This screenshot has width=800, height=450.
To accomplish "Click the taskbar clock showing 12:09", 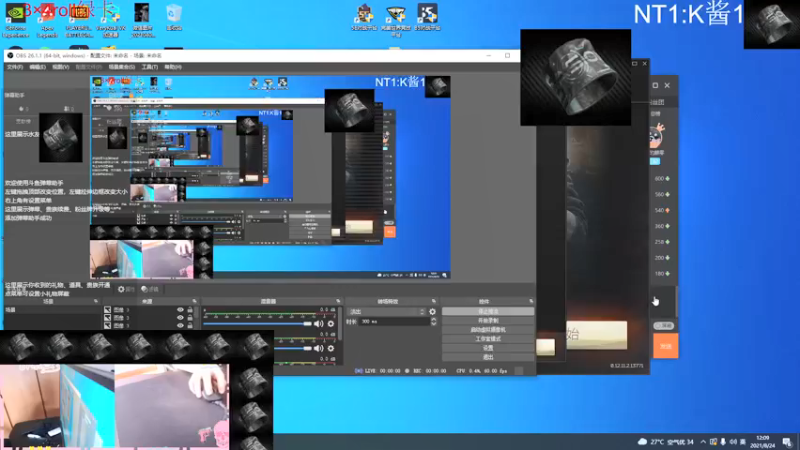I will pyautogui.click(x=762, y=441).
